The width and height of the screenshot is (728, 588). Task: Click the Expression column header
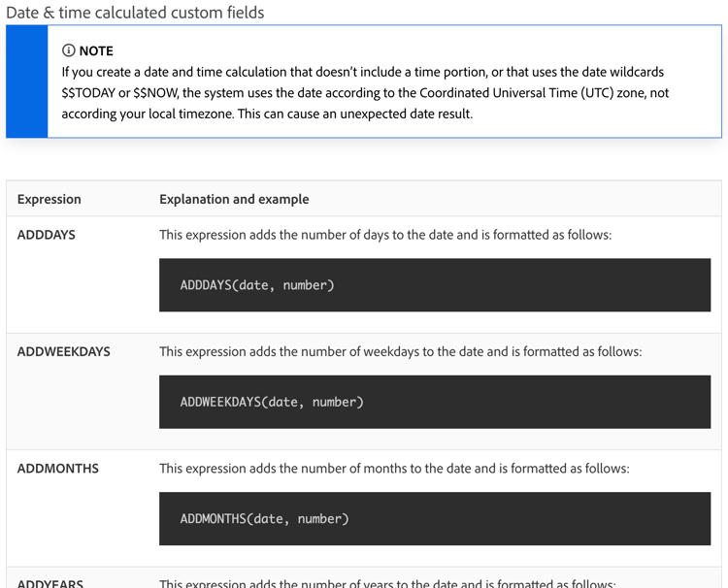coord(50,199)
